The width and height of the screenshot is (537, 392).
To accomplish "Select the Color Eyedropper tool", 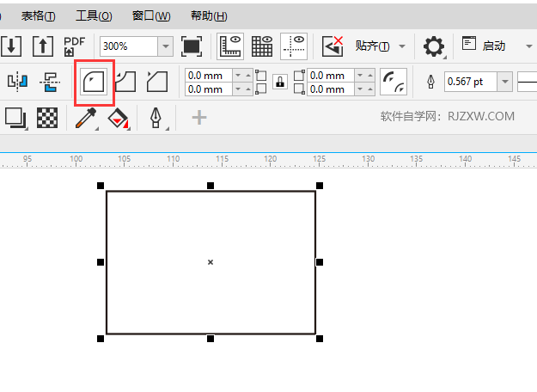I will [x=86, y=119].
